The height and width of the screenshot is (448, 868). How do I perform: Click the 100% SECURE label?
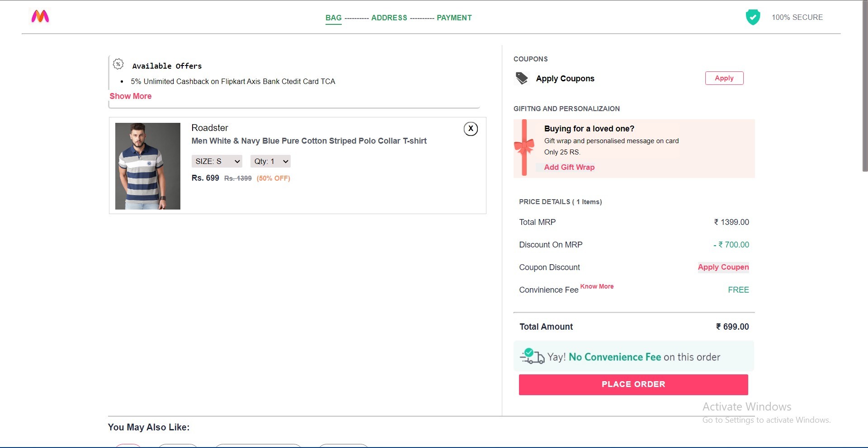tap(797, 17)
